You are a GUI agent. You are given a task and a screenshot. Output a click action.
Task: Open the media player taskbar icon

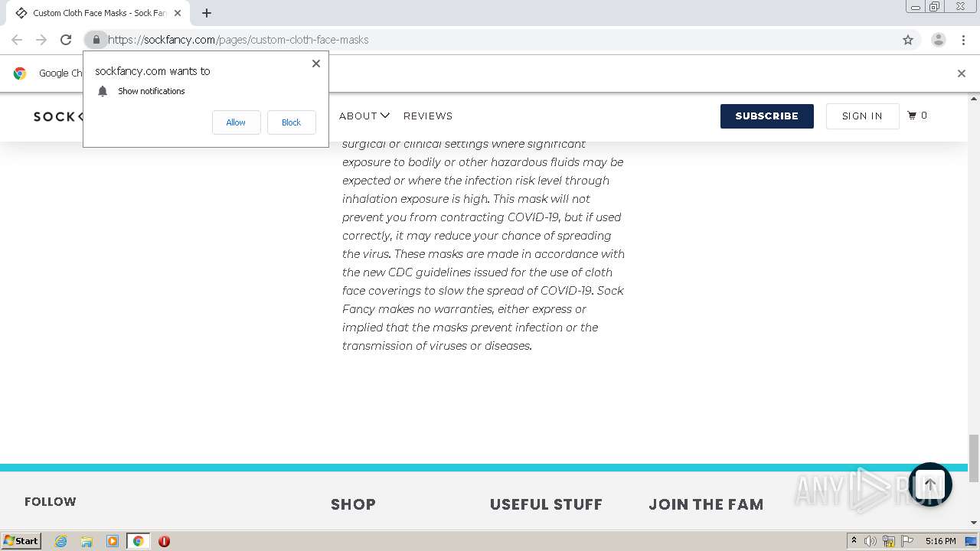tap(113, 541)
